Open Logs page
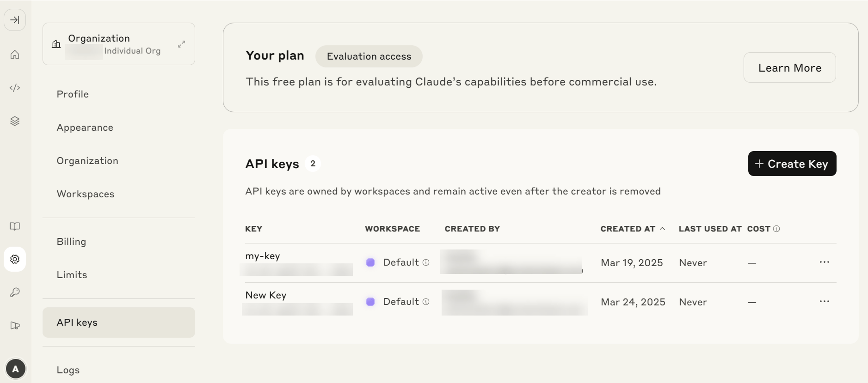The image size is (868, 383). point(68,370)
